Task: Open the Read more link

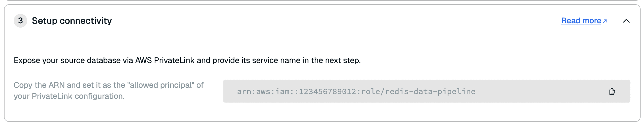Action: [581, 21]
